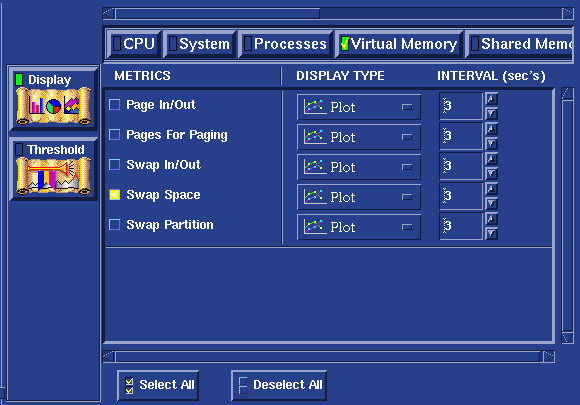Click the Deselect All empty-boxes icon
Screen dimensions: 580x405
click(x=243, y=385)
